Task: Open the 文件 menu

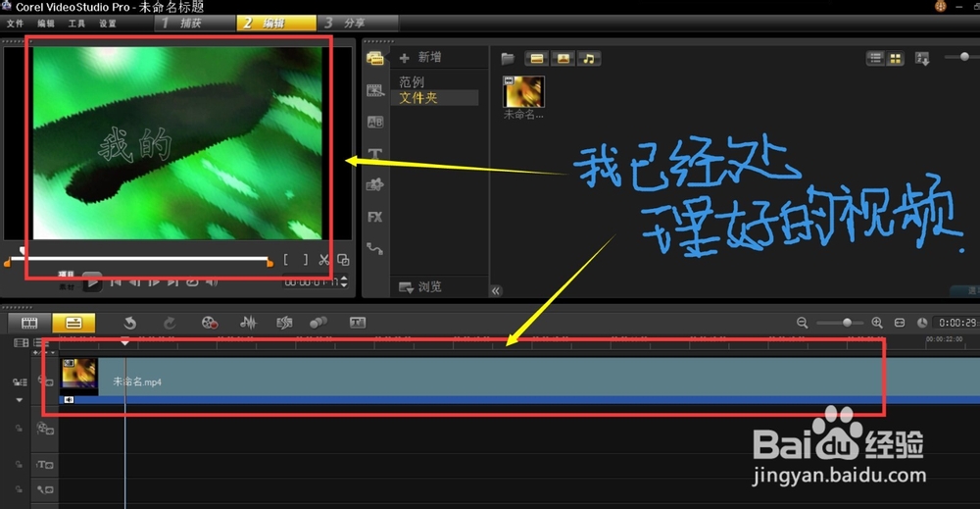Action: pos(15,24)
